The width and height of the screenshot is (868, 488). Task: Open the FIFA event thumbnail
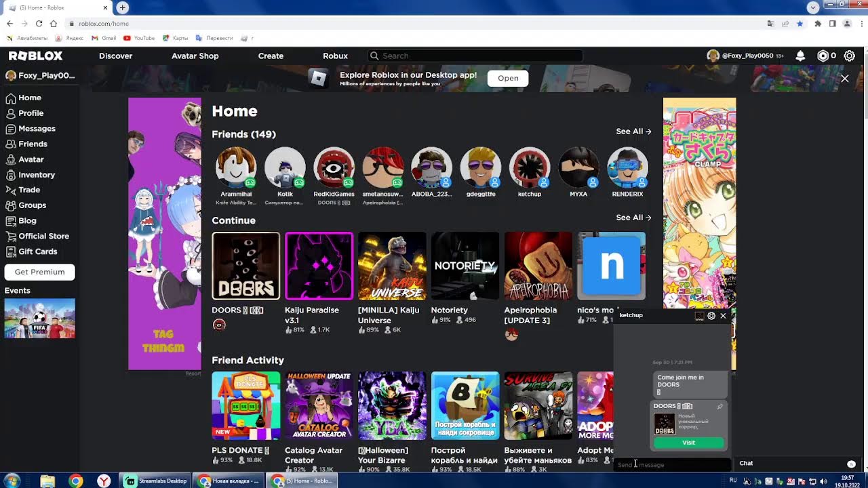[40, 318]
